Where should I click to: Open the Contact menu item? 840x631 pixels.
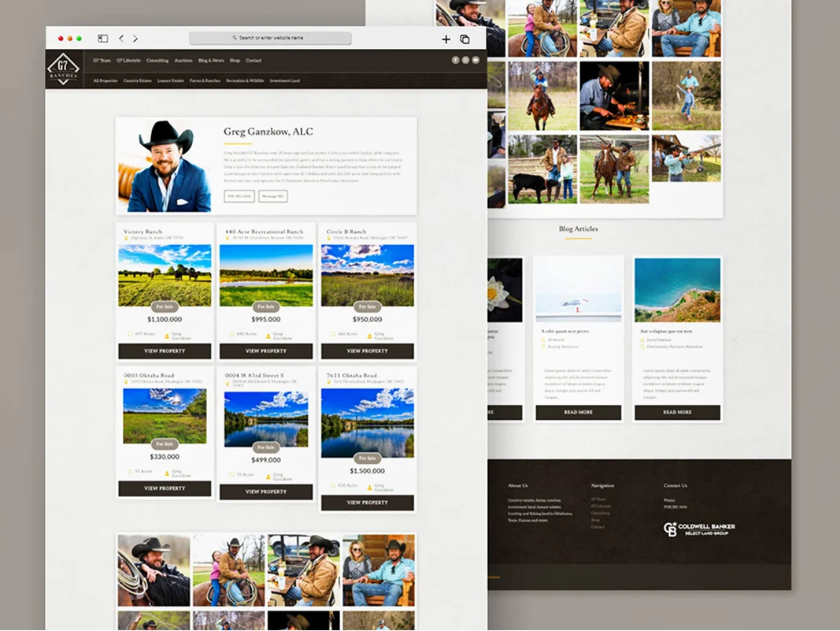click(254, 61)
